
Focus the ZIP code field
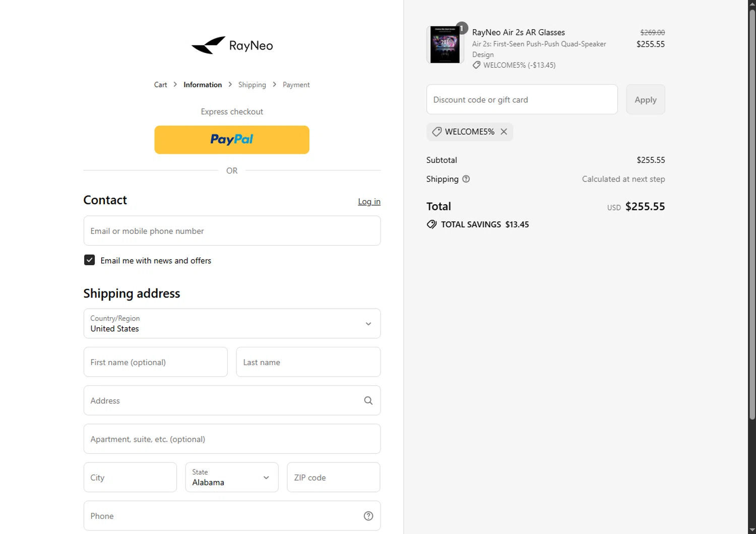[x=334, y=477]
